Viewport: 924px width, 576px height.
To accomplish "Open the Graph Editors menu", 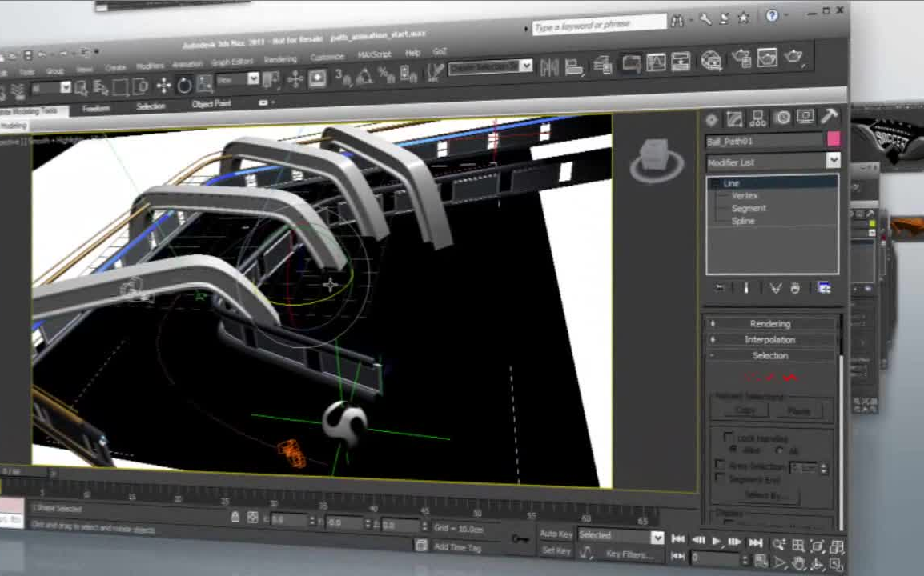I will [x=232, y=62].
